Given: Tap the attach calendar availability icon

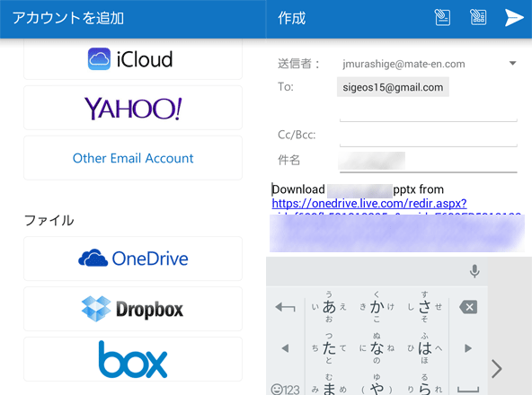Looking at the screenshot, I should (x=478, y=17).
